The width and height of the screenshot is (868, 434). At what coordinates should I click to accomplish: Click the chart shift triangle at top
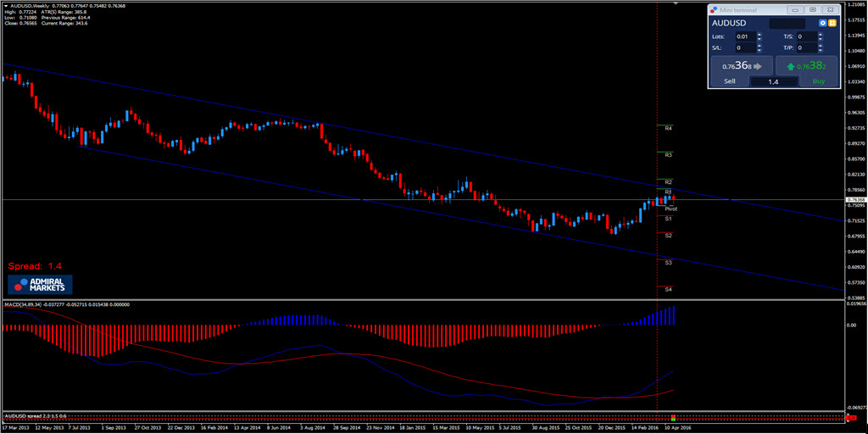(674, 3)
